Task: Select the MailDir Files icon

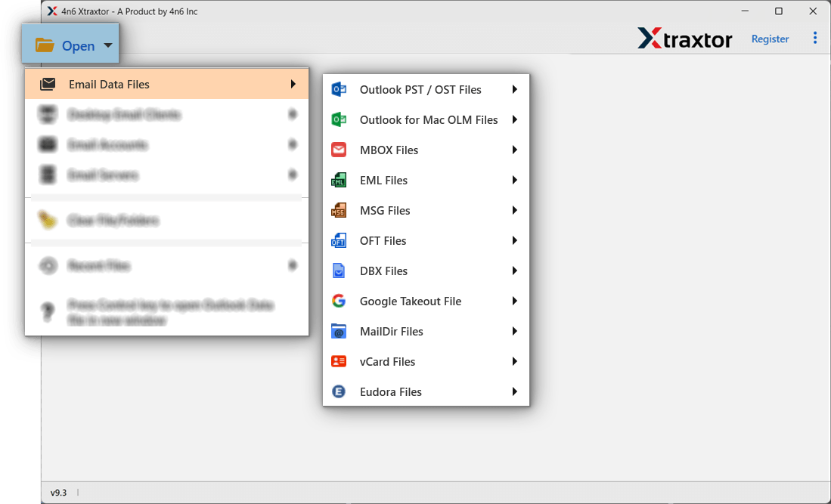Action: pyautogui.click(x=339, y=331)
